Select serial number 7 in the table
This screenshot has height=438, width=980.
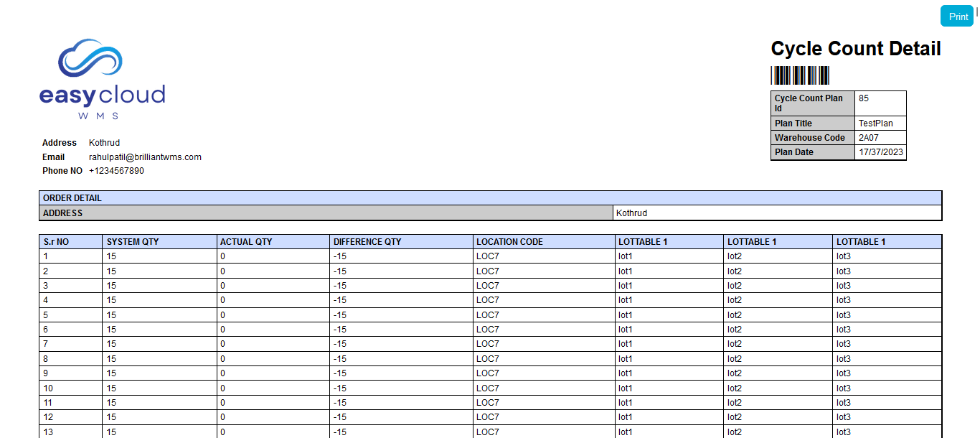coord(46,344)
